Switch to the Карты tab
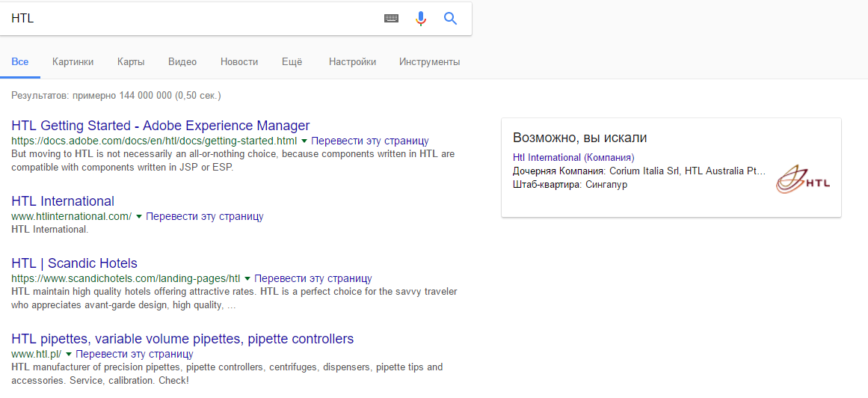This screenshot has width=868, height=398. (x=131, y=62)
